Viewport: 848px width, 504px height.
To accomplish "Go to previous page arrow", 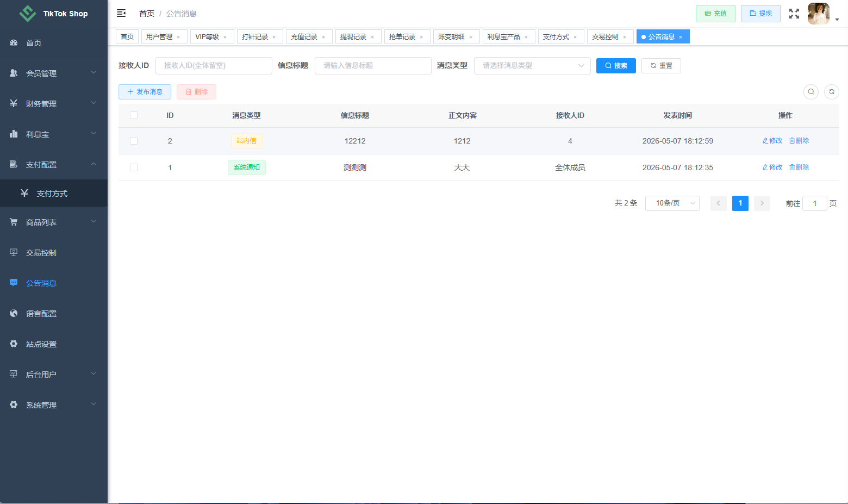I will (x=719, y=203).
